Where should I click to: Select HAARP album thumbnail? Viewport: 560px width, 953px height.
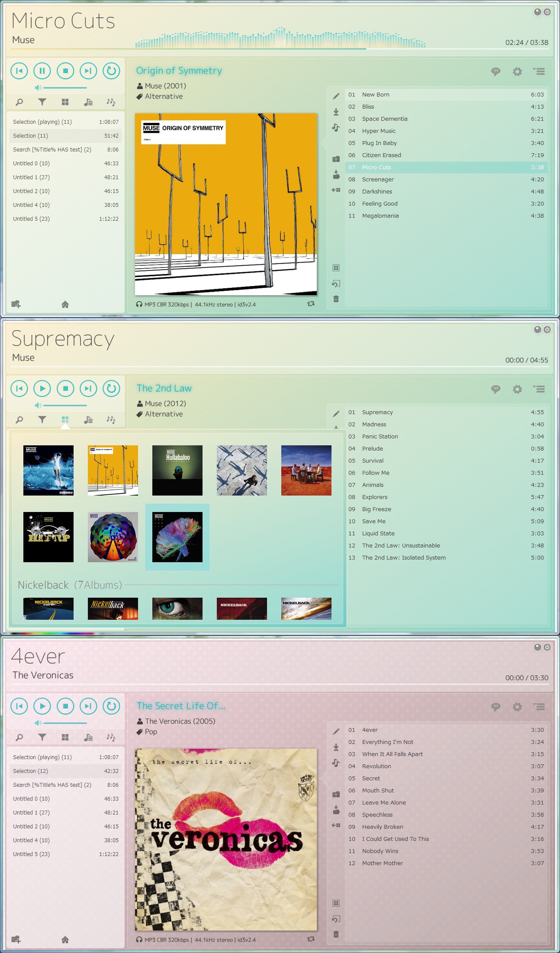pos(48,537)
